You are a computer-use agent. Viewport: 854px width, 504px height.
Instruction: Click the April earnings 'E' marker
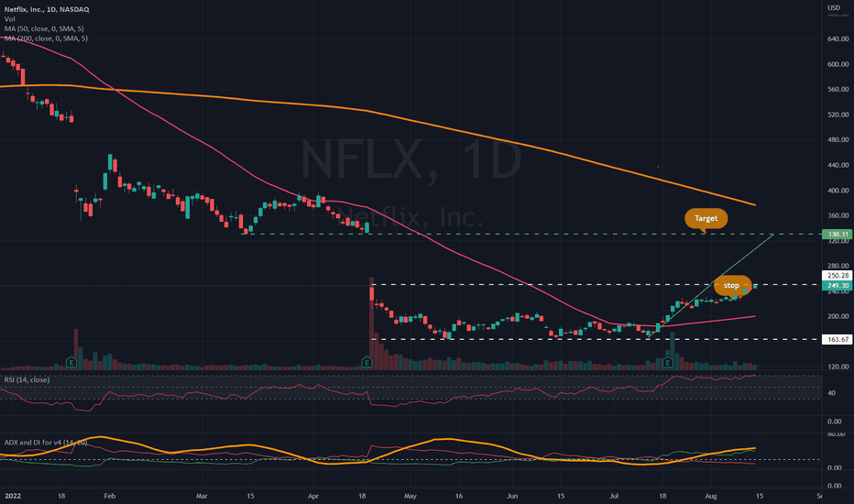[367, 362]
